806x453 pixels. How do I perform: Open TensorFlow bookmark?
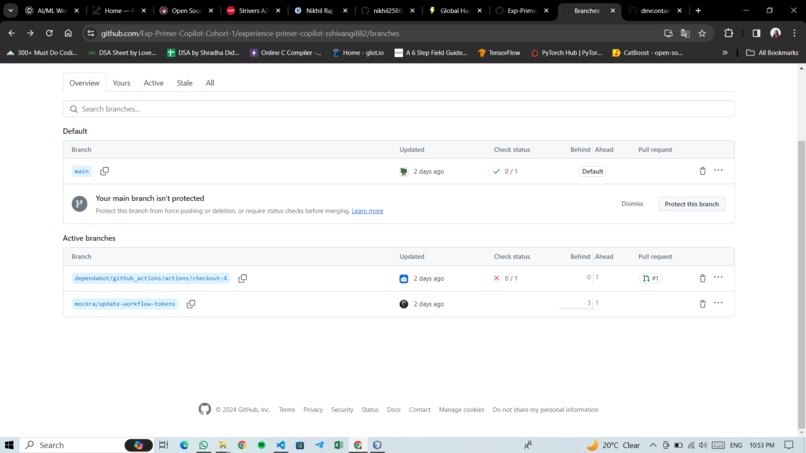[499, 52]
